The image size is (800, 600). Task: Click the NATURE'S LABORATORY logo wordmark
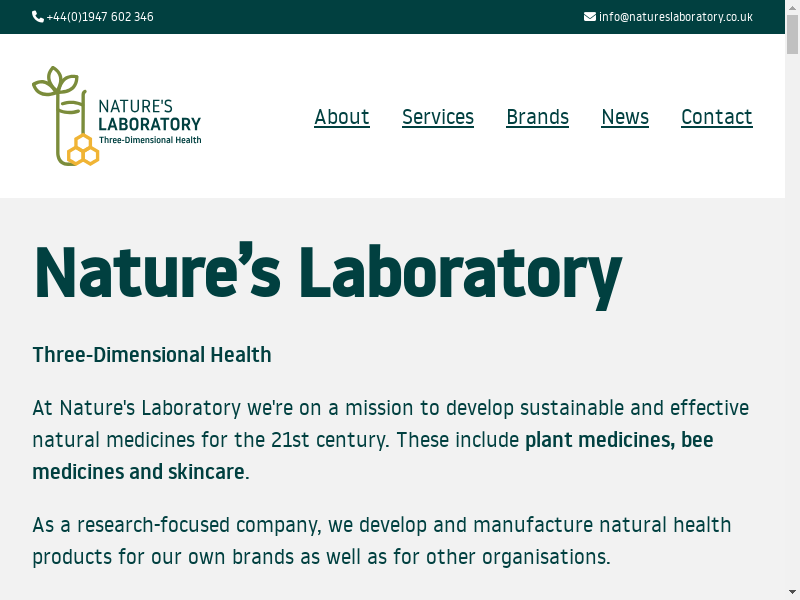[x=149, y=115]
